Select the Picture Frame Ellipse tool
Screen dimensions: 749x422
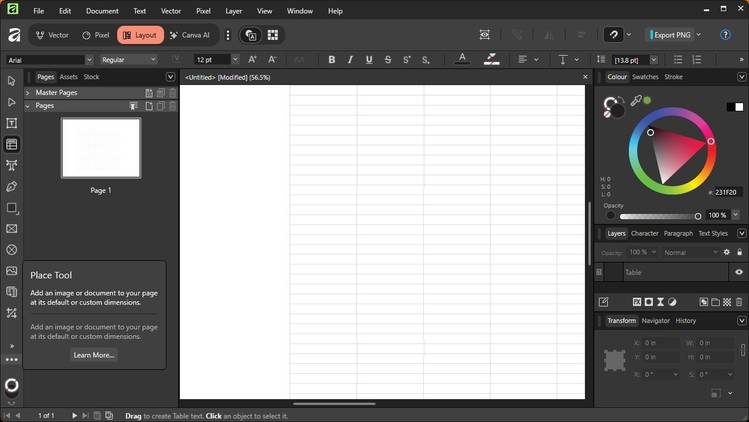tap(11, 249)
